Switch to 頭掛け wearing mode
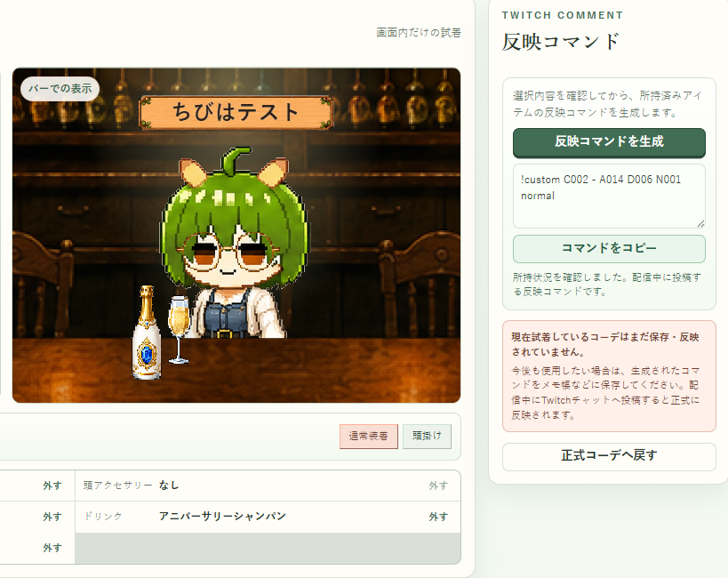Image resolution: width=728 pixels, height=578 pixels. pos(428,437)
